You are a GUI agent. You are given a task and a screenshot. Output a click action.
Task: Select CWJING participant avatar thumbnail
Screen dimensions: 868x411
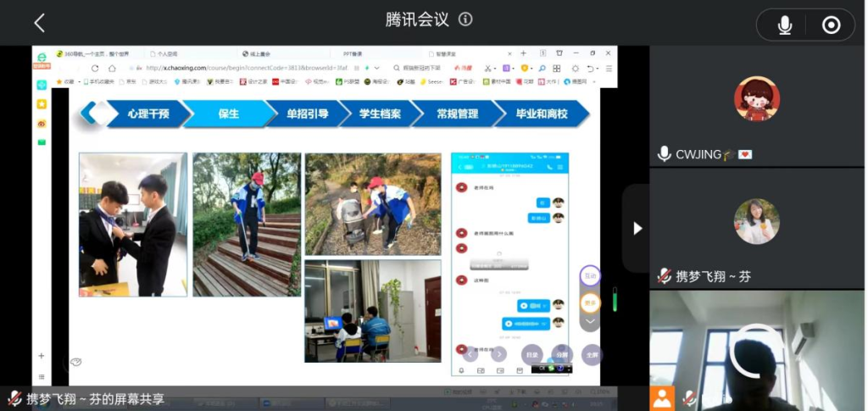756,99
